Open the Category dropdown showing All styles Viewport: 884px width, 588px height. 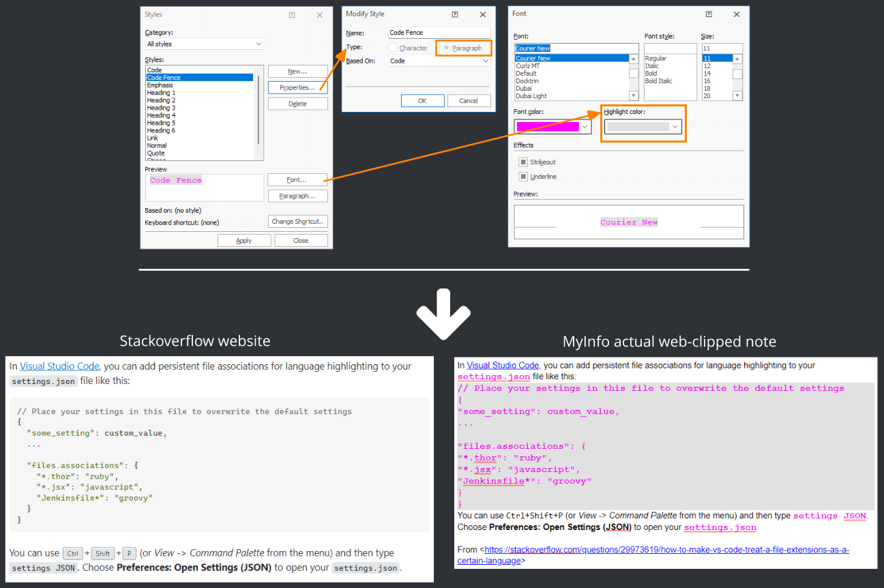(x=205, y=44)
